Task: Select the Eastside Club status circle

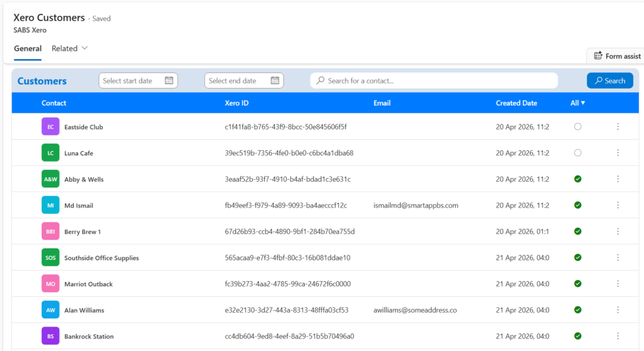Action: coord(577,126)
